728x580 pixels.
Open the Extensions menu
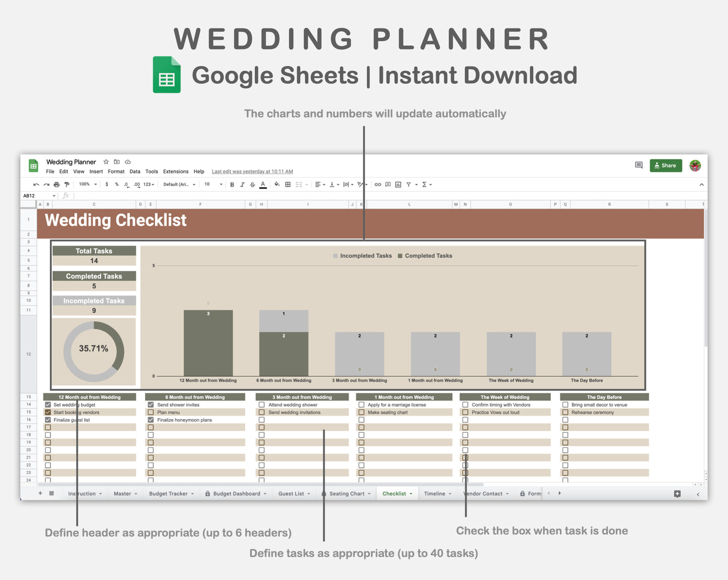click(175, 171)
